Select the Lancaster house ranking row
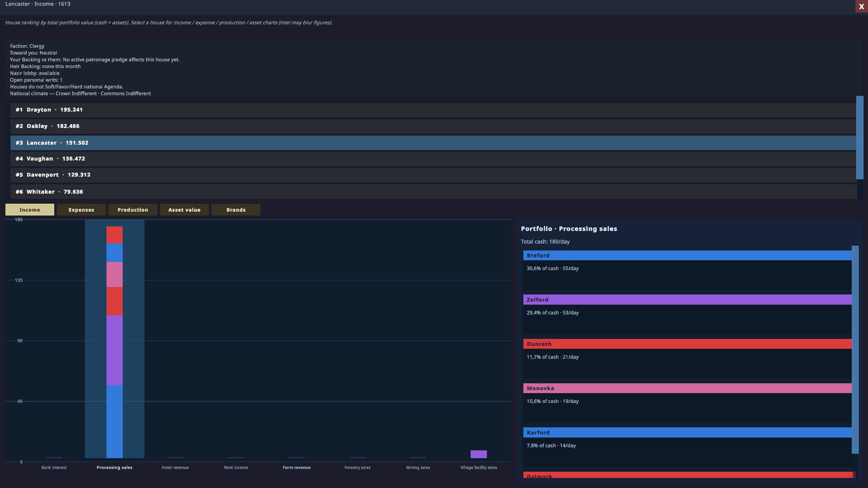Image resolution: width=868 pixels, height=488 pixels. tap(433, 143)
